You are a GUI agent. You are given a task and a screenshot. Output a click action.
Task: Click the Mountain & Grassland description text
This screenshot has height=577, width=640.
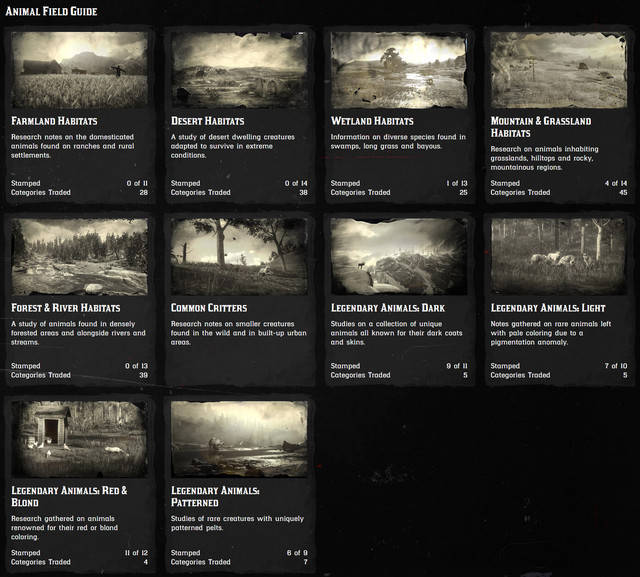(544, 158)
